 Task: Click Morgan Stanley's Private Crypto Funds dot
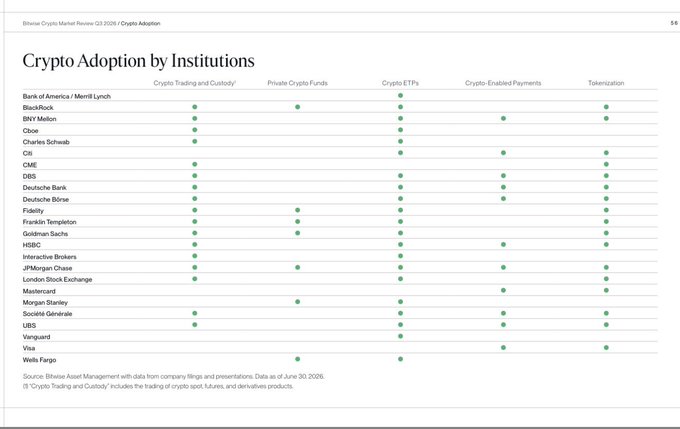[298, 301]
